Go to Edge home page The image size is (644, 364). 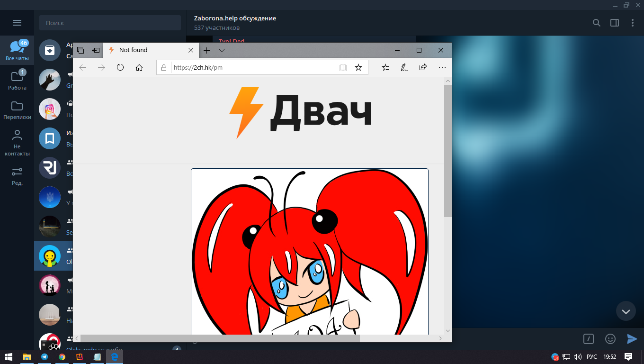tap(139, 67)
